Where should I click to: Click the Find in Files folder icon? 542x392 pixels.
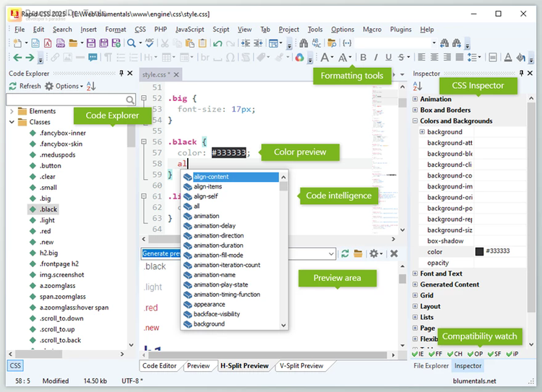332,43
